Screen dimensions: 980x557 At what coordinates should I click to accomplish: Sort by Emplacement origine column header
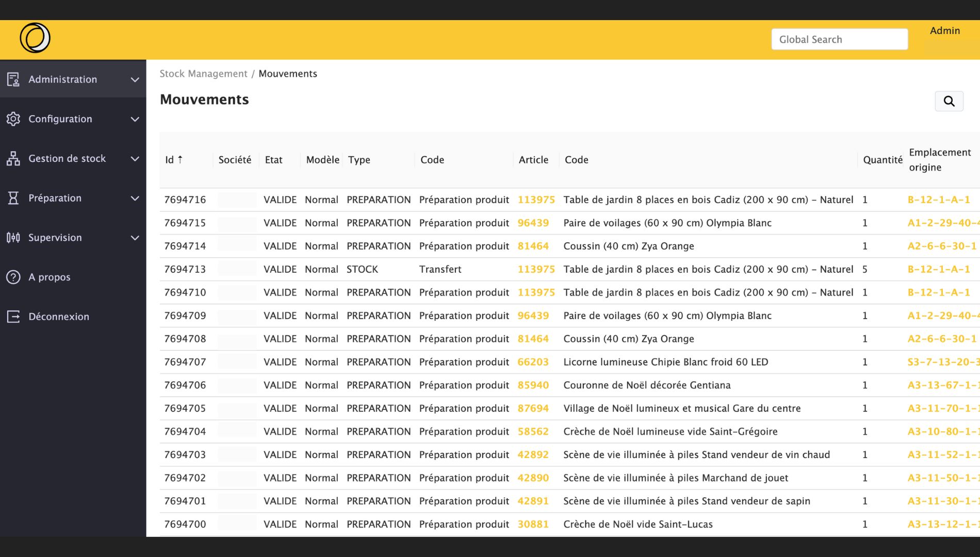(940, 160)
